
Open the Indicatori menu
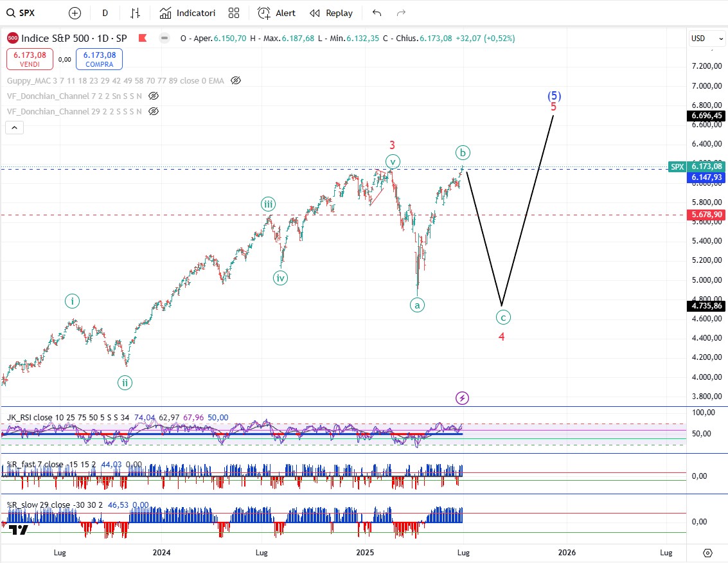(188, 13)
